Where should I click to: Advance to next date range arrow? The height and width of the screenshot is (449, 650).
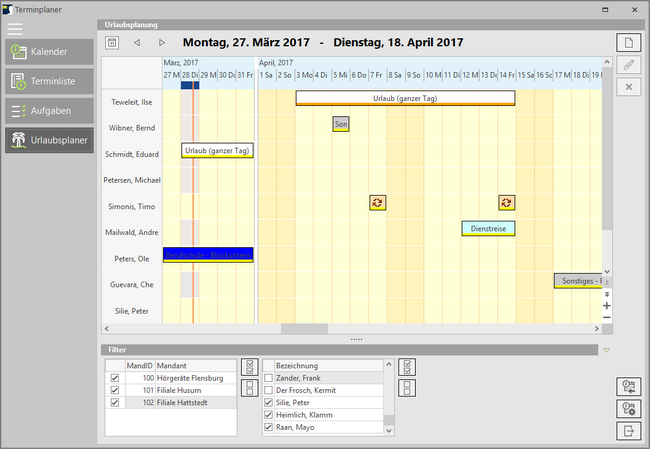click(x=162, y=43)
